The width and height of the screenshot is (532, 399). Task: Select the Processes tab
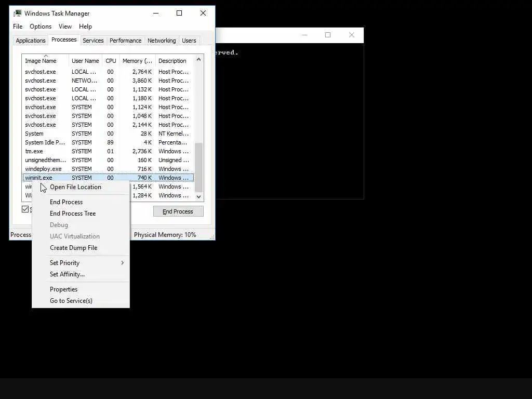pos(64,39)
